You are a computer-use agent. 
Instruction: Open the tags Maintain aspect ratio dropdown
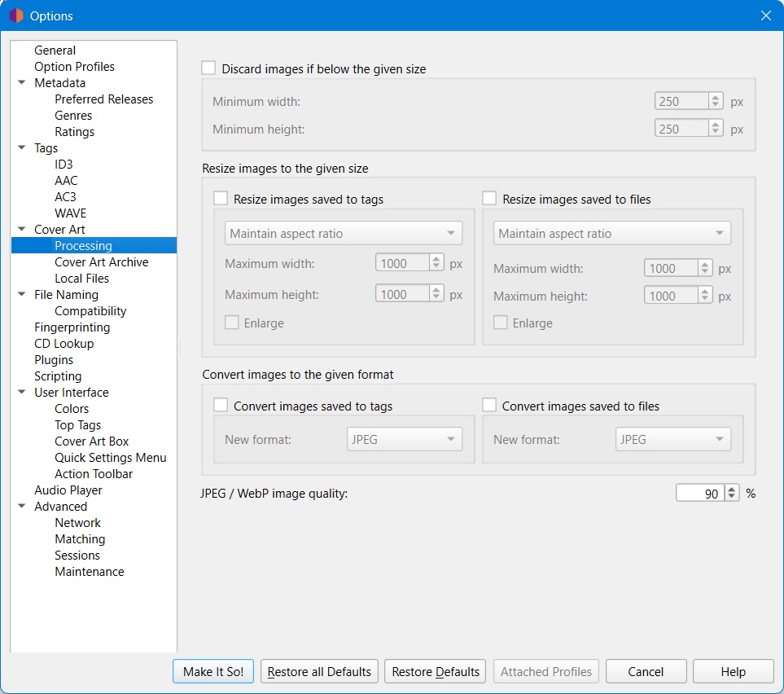[344, 233]
